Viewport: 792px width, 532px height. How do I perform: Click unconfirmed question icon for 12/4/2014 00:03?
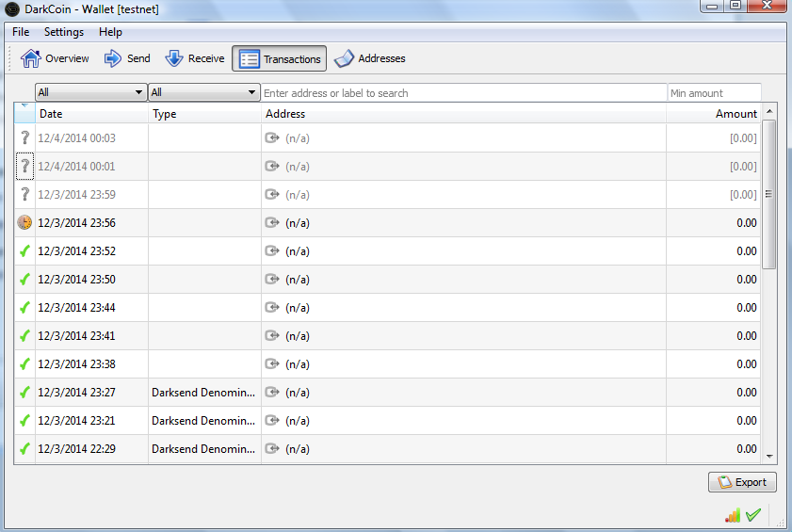[x=24, y=137]
